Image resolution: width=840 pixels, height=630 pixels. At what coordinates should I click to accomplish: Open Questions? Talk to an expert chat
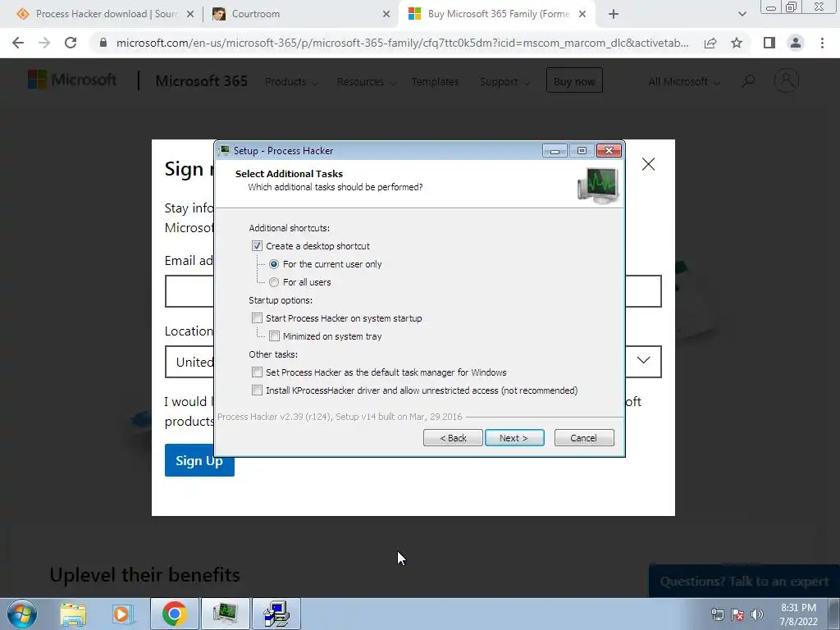pos(744,582)
